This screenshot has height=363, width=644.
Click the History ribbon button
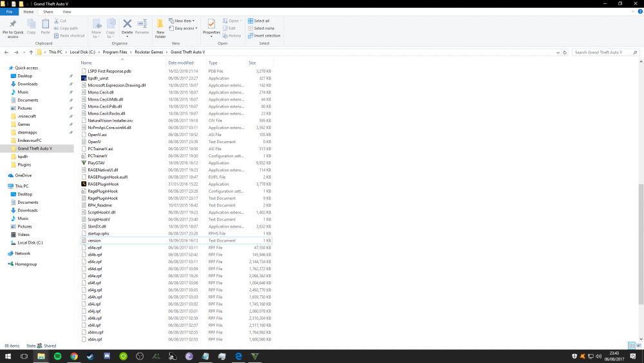(232, 35)
